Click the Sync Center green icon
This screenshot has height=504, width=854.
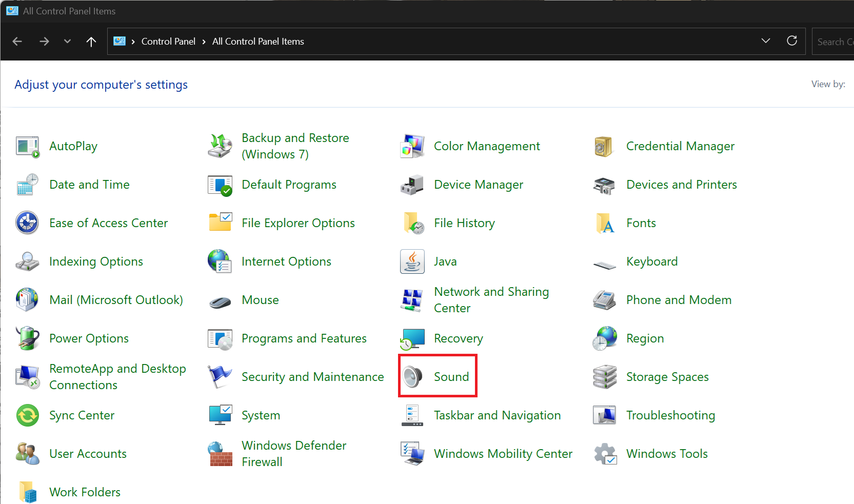tap(28, 415)
